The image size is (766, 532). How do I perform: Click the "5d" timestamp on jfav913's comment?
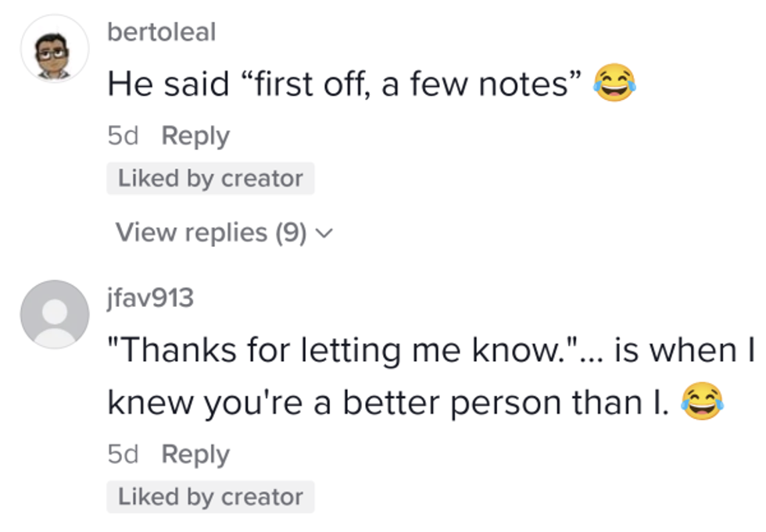[122, 454]
